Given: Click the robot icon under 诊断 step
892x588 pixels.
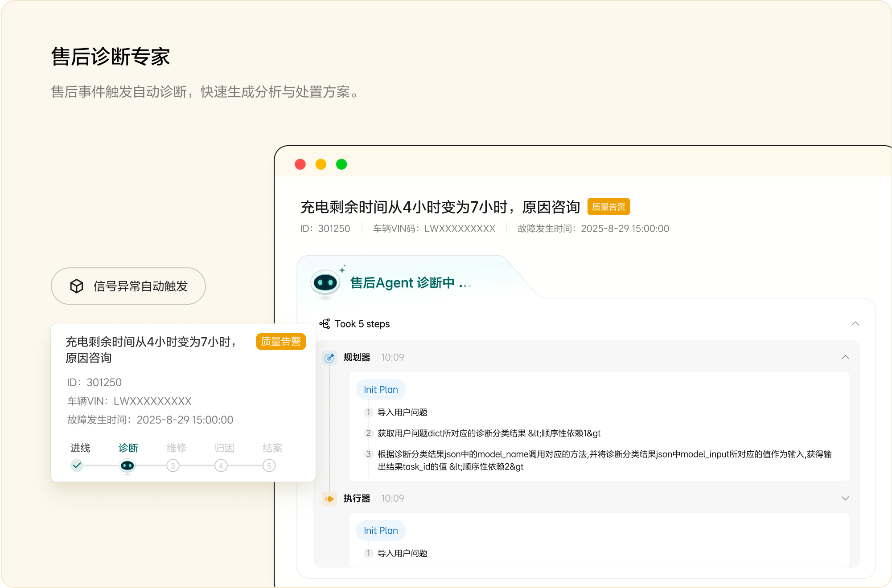Looking at the screenshot, I should tap(127, 466).
